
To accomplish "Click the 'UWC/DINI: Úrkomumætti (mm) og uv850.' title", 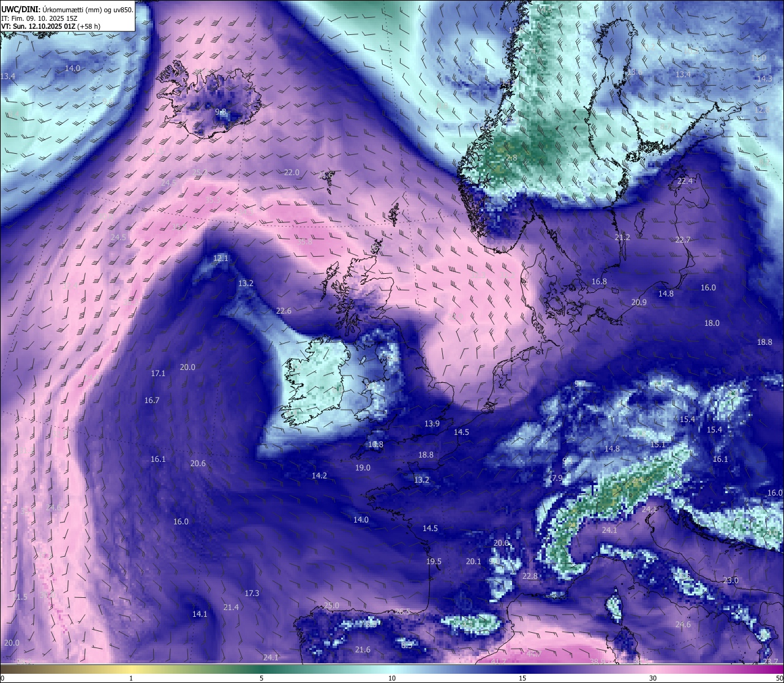I will pyautogui.click(x=67, y=9).
